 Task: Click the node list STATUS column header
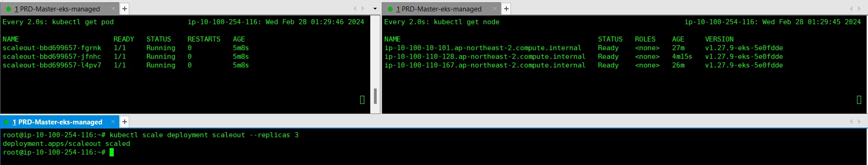(610, 39)
